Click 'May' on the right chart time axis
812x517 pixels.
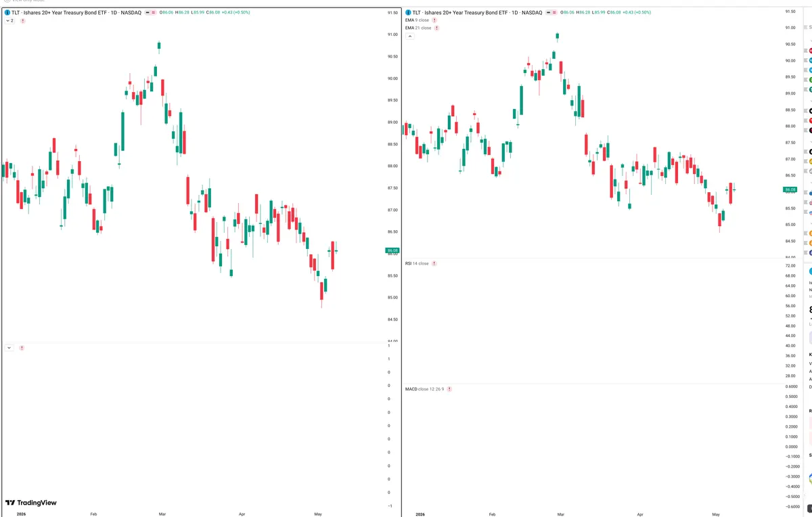(716, 514)
